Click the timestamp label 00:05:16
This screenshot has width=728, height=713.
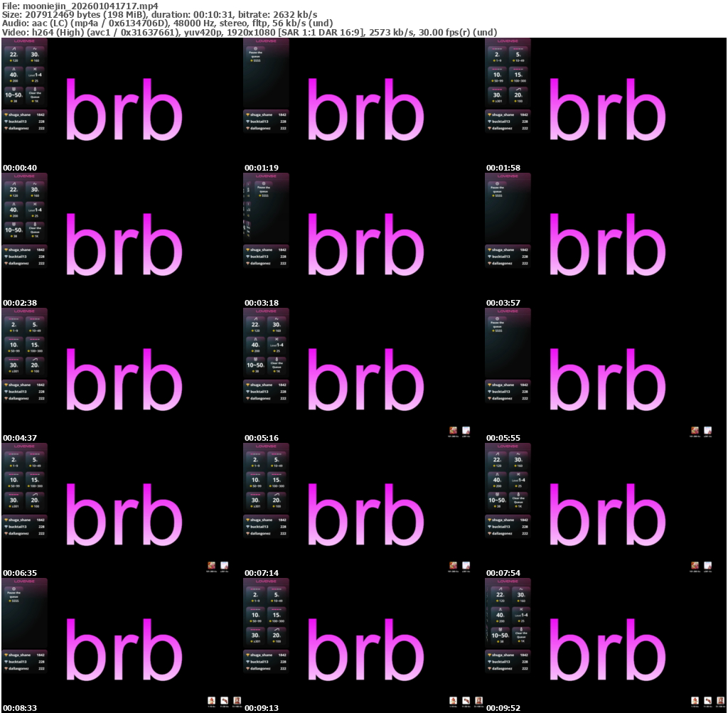pos(262,438)
